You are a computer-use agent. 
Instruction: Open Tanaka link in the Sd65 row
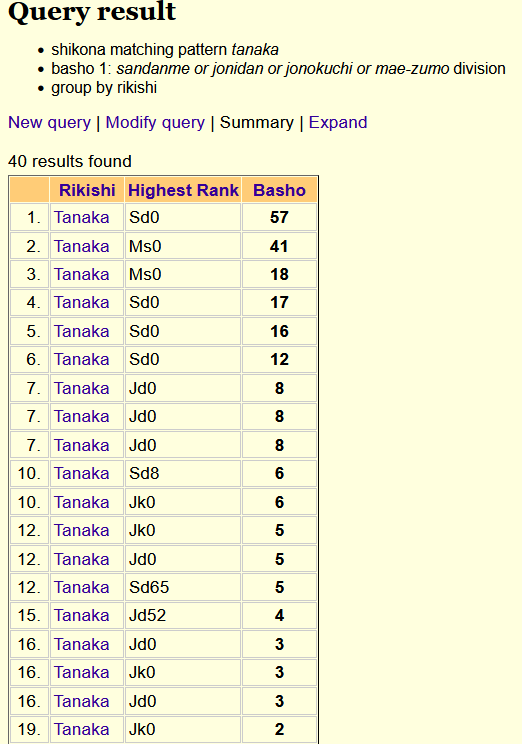82,587
